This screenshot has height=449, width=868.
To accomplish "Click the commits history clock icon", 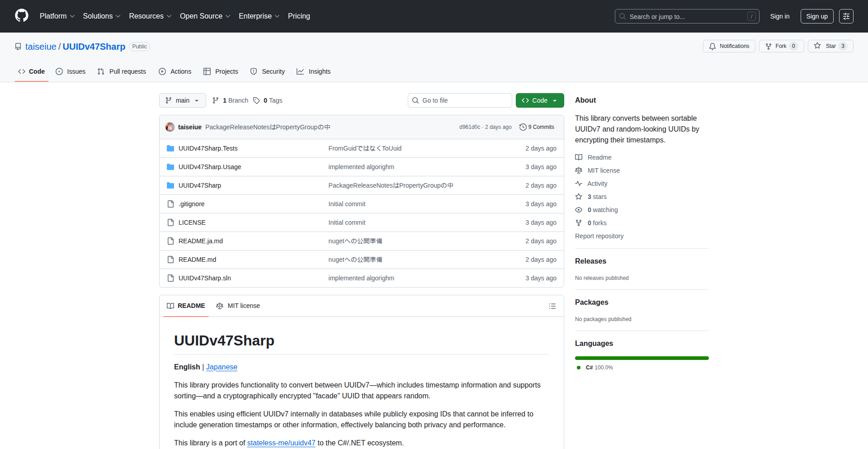I will (x=523, y=127).
